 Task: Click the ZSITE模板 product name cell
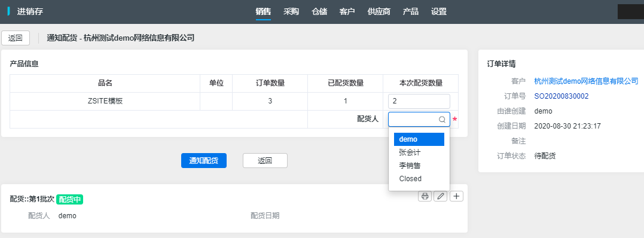(x=105, y=101)
